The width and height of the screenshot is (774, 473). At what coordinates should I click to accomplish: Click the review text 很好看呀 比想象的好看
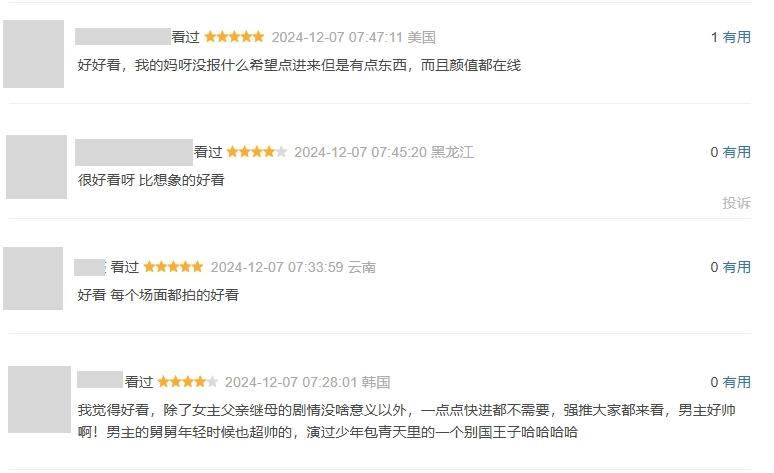click(x=151, y=180)
